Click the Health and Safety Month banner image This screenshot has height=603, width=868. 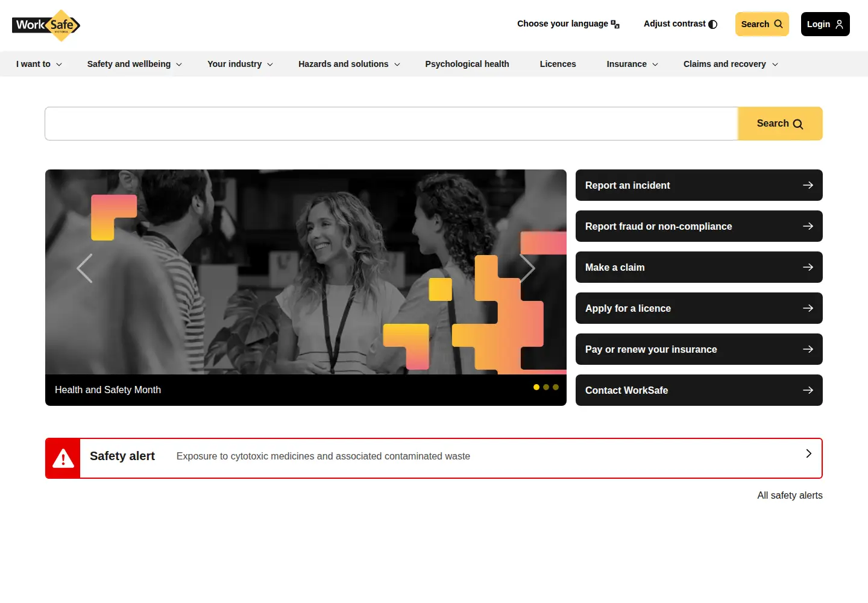306,272
